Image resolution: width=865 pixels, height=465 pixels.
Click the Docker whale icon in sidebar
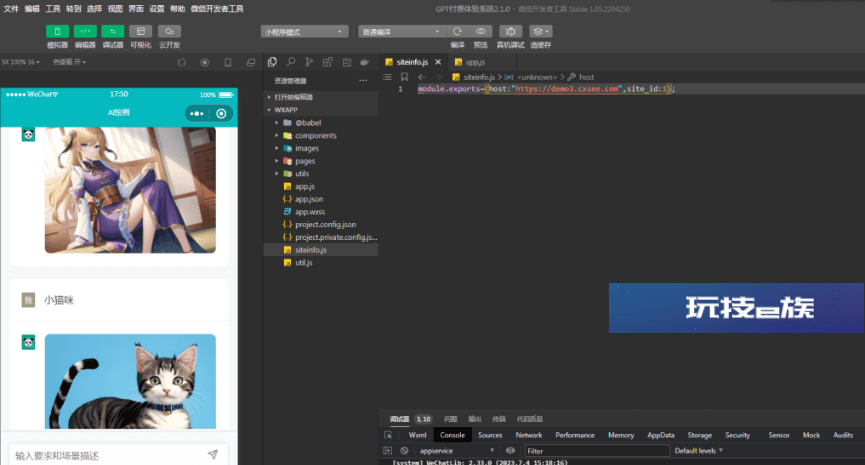(365, 62)
